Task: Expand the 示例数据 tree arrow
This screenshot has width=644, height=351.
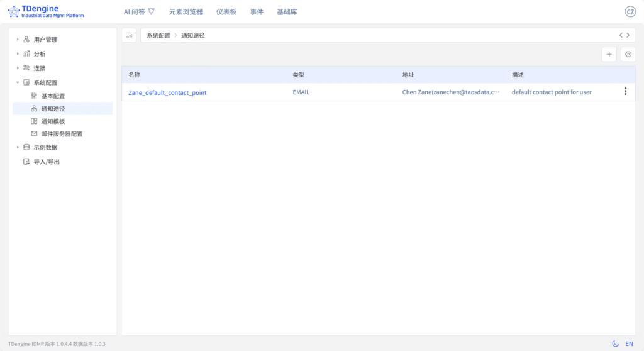Action: 18,147
